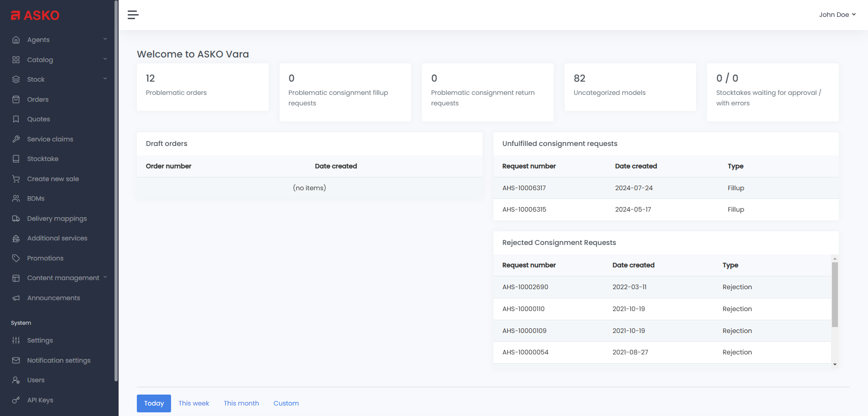Click the sidebar vertical scrollbar
Image resolution: width=868 pixels, height=416 pixels.
pyautogui.click(x=116, y=191)
